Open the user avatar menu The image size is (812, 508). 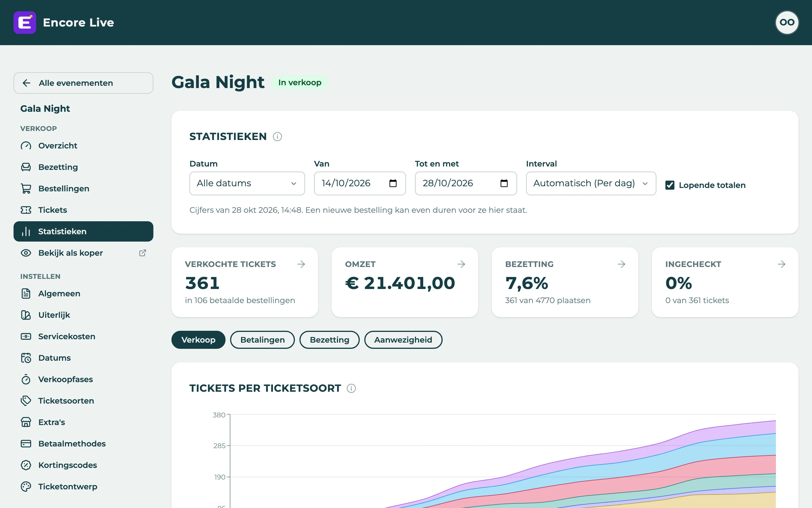coord(787,23)
